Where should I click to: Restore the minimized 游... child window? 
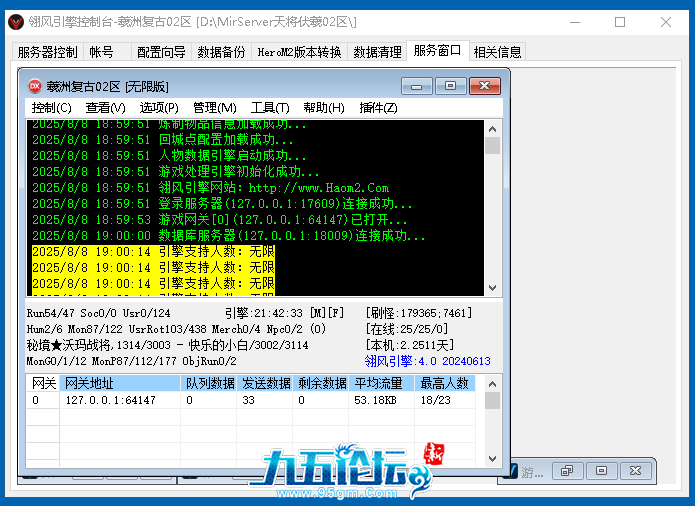coord(567,471)
